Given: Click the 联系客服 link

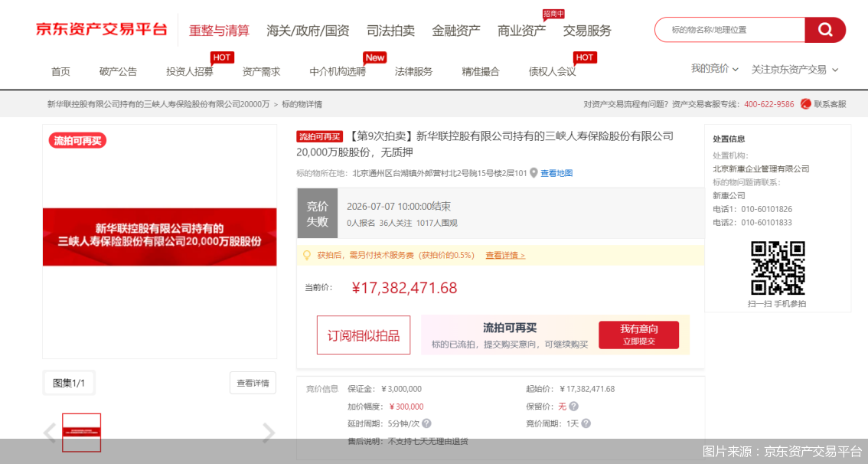Looking at the screenshot, I should coord(830,104).
